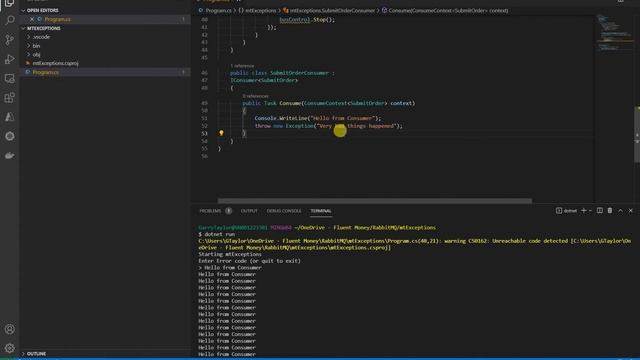The width and height of the screenshot is (640, 360).
Task: Add a new terminal with plus icon
Action: coord(584,211)
